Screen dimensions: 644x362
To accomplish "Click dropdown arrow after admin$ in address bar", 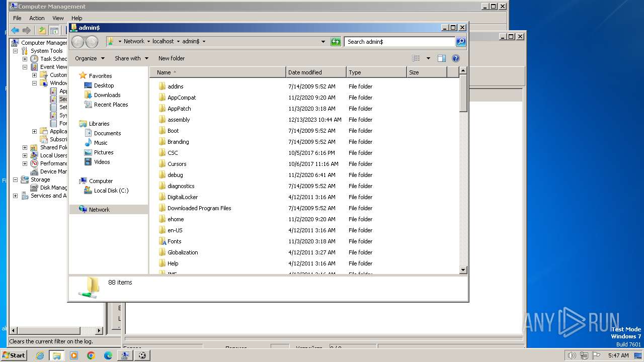I will point(204,42).
